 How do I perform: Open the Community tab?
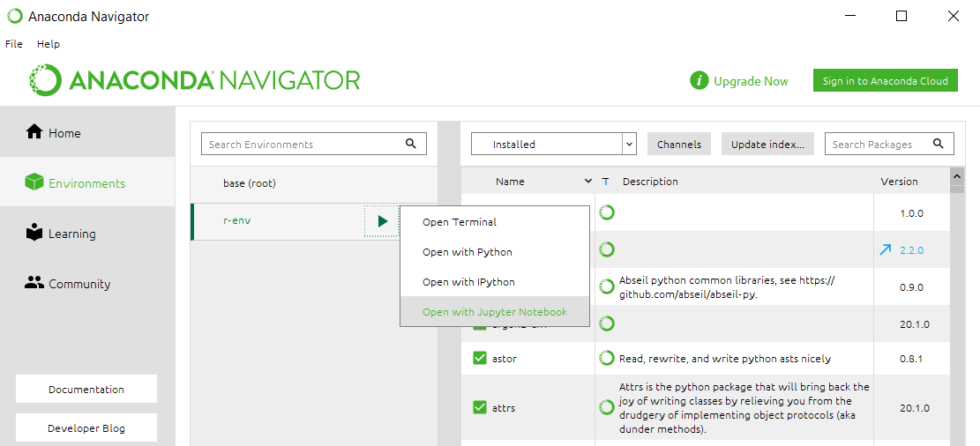click(x=87, y=283)
